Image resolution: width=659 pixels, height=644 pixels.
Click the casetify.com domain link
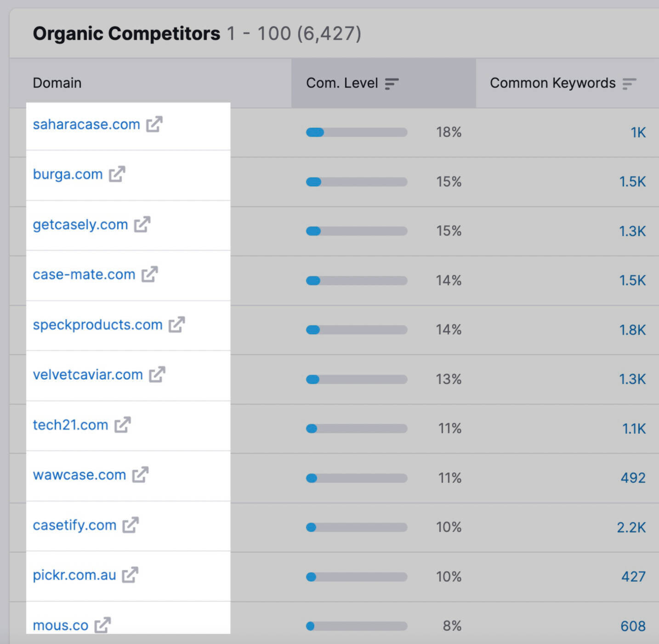[74, 525]
